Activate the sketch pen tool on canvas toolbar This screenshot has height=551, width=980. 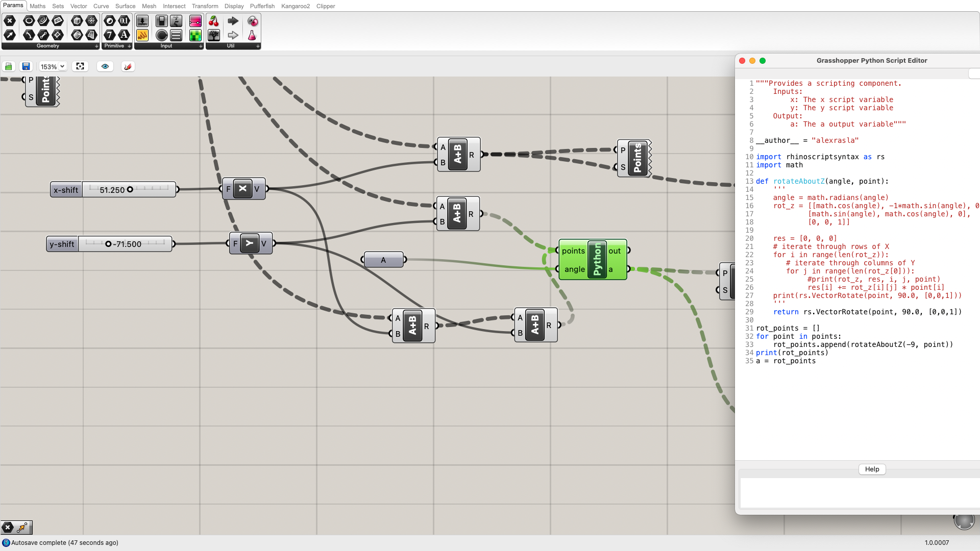pos(128,66)
